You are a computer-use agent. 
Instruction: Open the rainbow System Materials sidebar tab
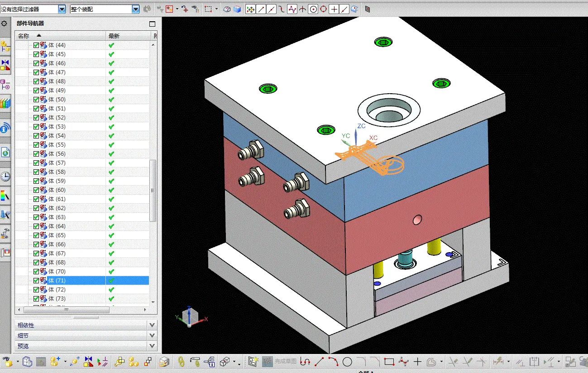tap(5, 196)
